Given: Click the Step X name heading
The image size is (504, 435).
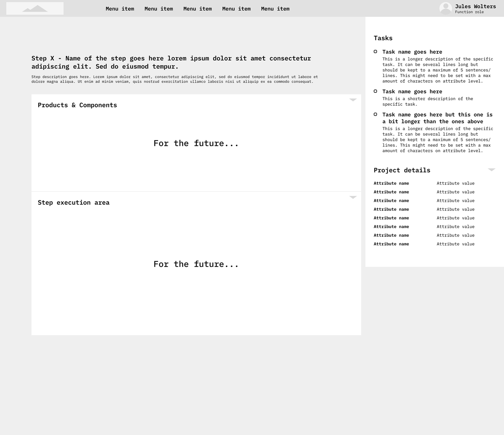Looking at the screenshot, I should pos(171,62).
